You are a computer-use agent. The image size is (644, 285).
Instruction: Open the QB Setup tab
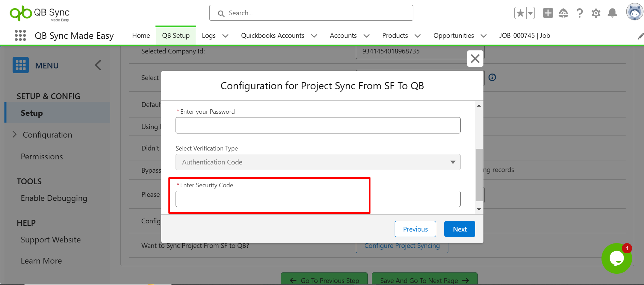(x=176, y=35)
